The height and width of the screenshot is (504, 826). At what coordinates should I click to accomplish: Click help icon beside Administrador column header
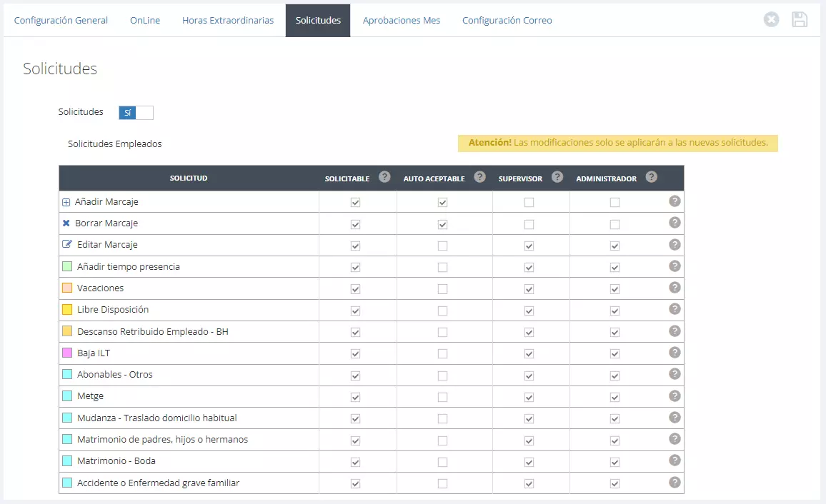651,177
